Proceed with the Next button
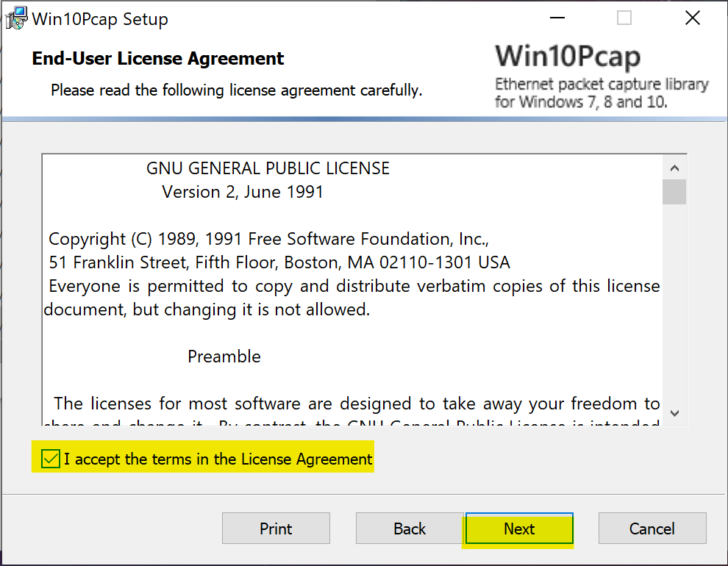The width and height of the screenshot is (728, 566). [x=520, y=528]
